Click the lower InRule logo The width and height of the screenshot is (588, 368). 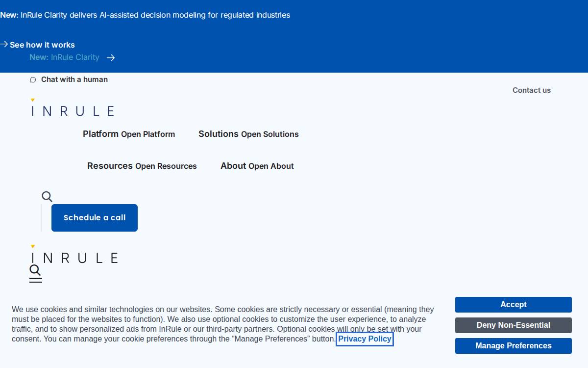(x=74, y=254)
